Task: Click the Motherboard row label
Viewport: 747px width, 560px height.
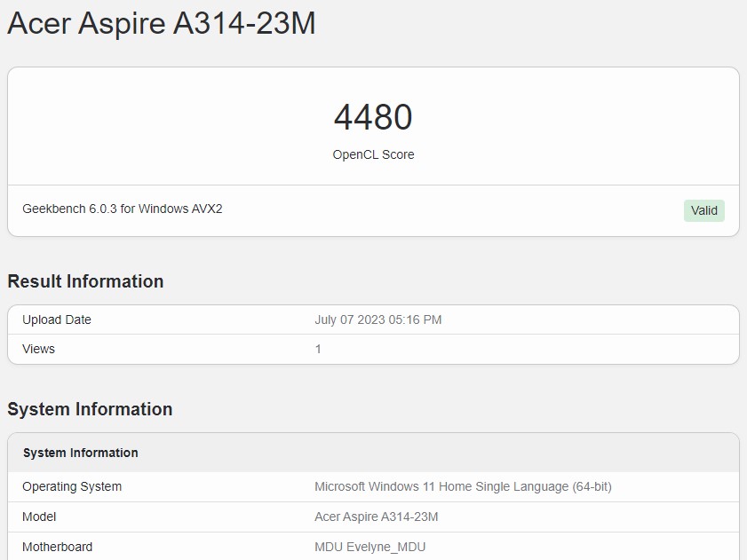Action: pos(57,547)
